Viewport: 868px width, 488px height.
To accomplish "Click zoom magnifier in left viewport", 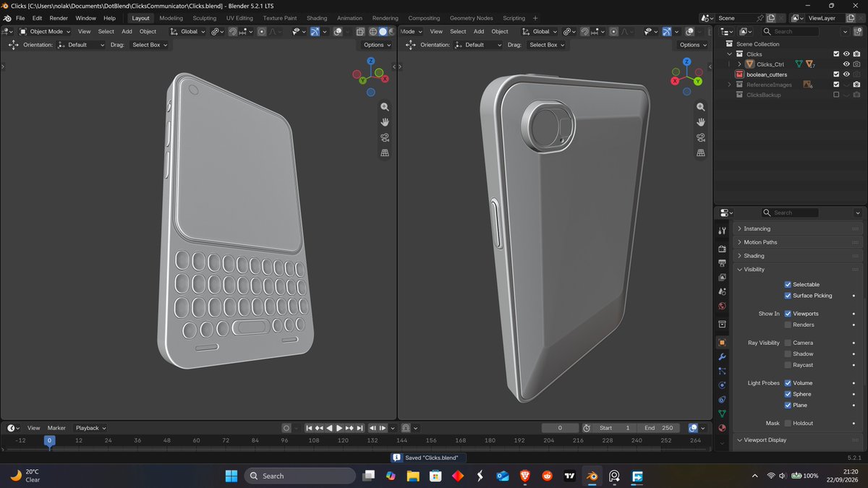I will [386, 106].
